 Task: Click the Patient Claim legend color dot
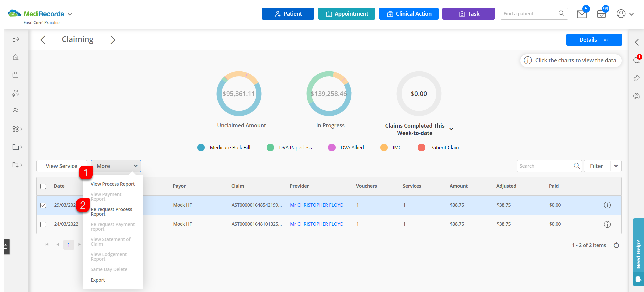pos(422,148)
